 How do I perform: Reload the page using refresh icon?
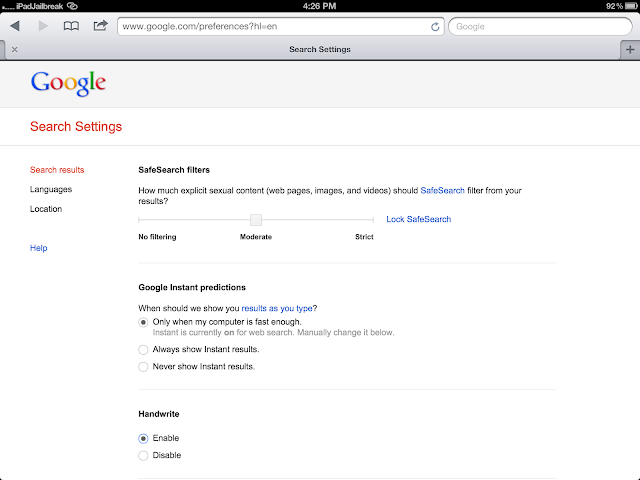[435, 26]
